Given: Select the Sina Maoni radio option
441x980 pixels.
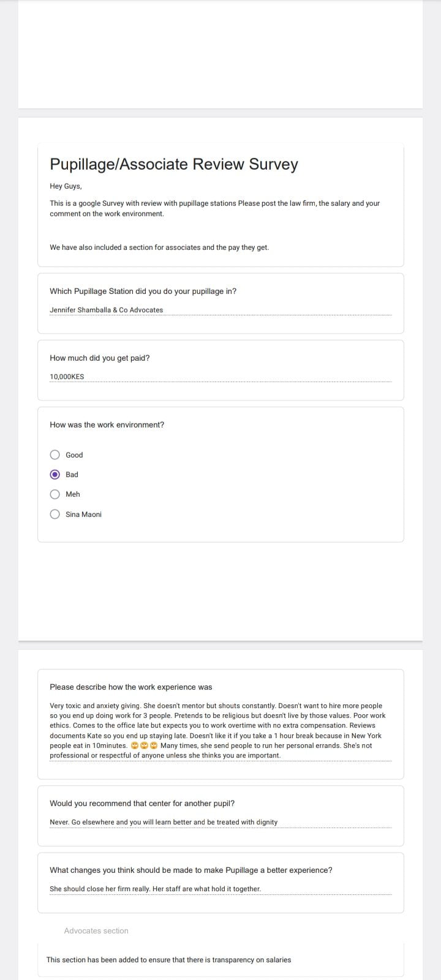Looking at the screenshot, I should 55,514.
